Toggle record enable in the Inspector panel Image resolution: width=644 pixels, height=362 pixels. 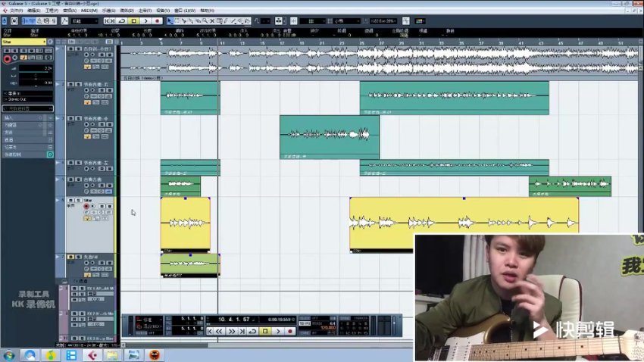click(8, 58)
